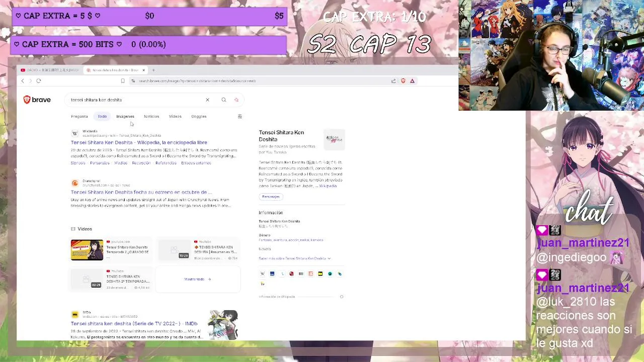Click the Crunchyroll favicon on second result
The height and width of the screenshot is (362, 644).
click(75, 183)
